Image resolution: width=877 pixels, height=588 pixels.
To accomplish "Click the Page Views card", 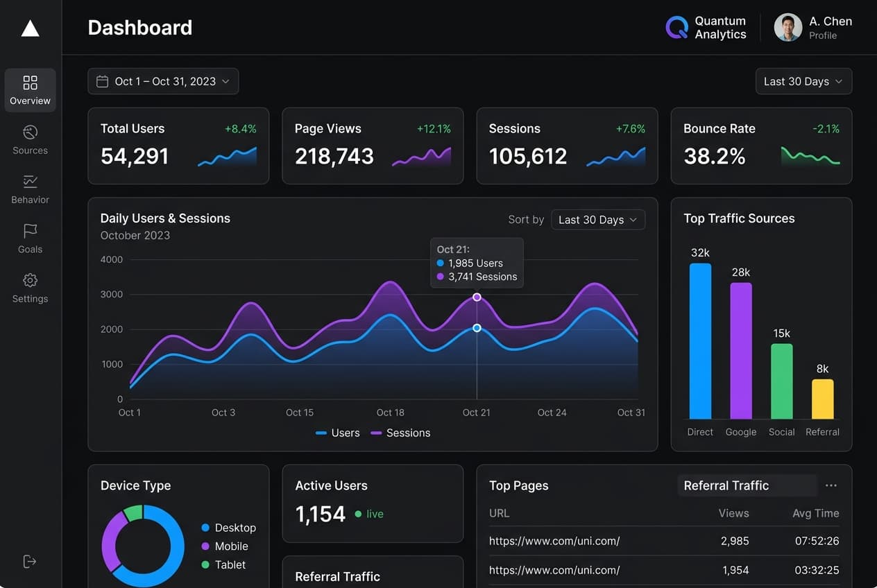I will click(x=373, y=146).
